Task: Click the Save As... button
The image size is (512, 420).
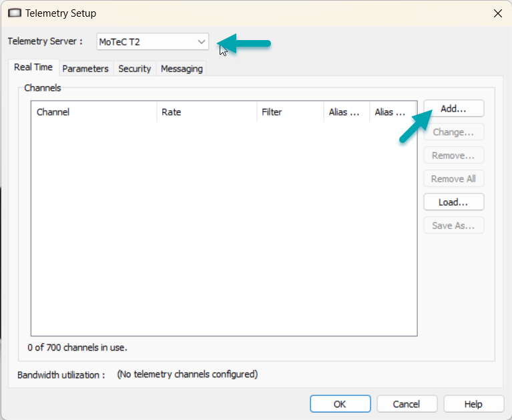Action: 453,225
